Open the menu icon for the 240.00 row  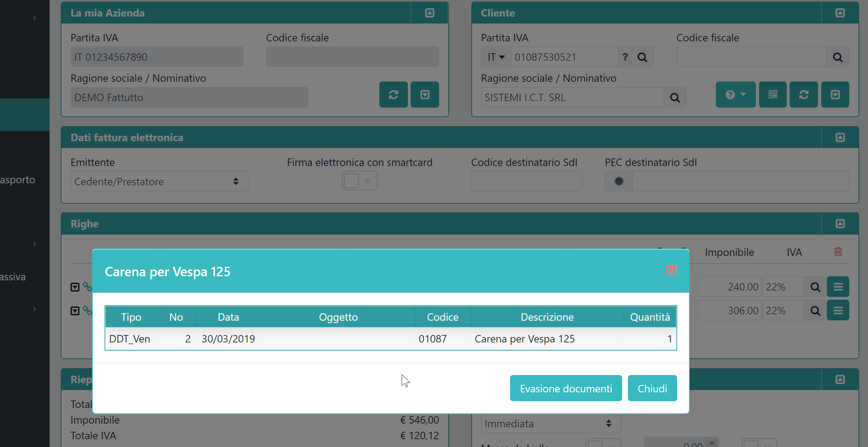pyautogui.click(x=838, y=287)
